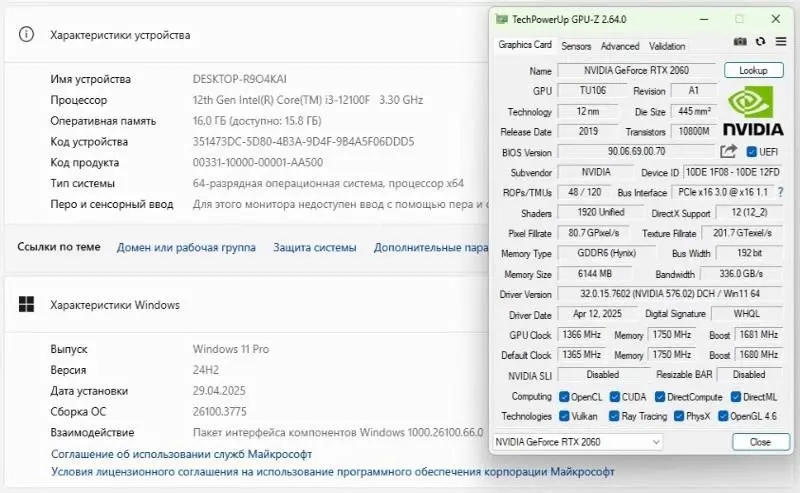Open Домен или рабочая группа link
The height and width of the screenshot is (493, 800).
coord(186,248)
